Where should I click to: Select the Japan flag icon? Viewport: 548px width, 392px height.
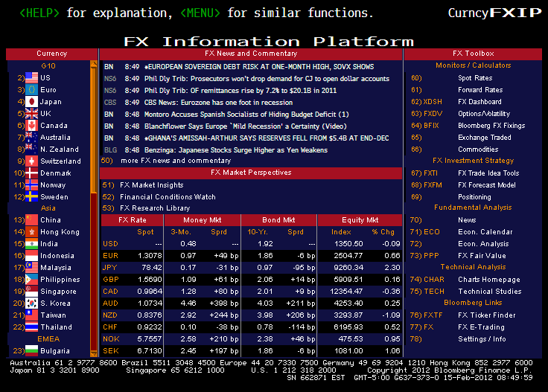click(x=31, y=102)
